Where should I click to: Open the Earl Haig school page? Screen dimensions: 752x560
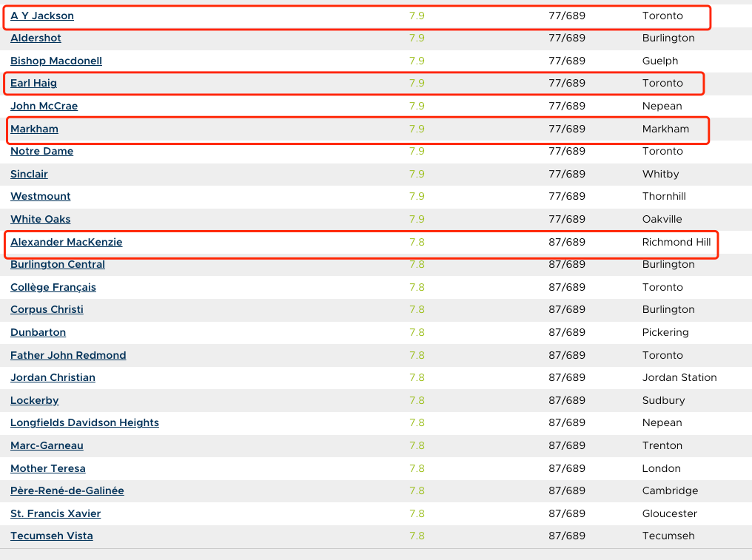tap(33, 83)
